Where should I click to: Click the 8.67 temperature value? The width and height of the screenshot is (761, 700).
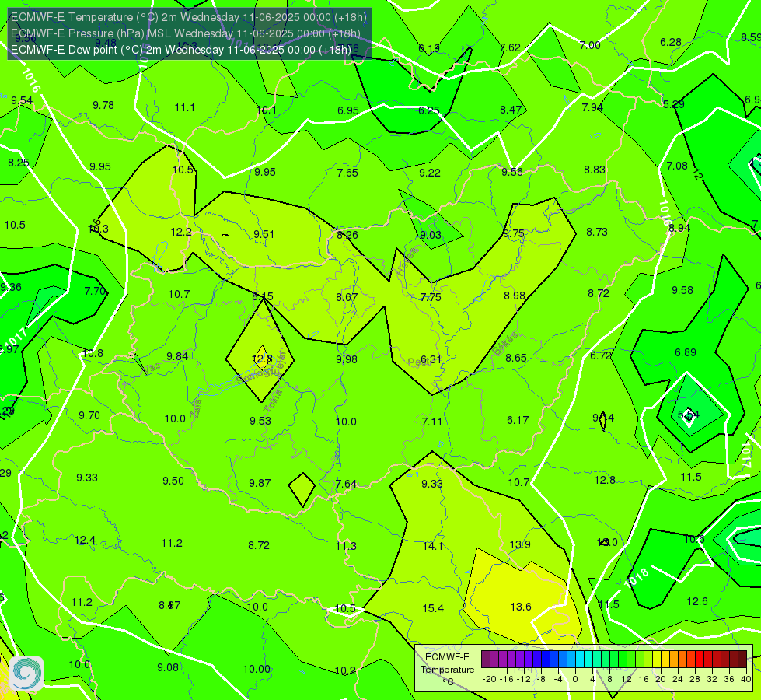click(347, 297)
